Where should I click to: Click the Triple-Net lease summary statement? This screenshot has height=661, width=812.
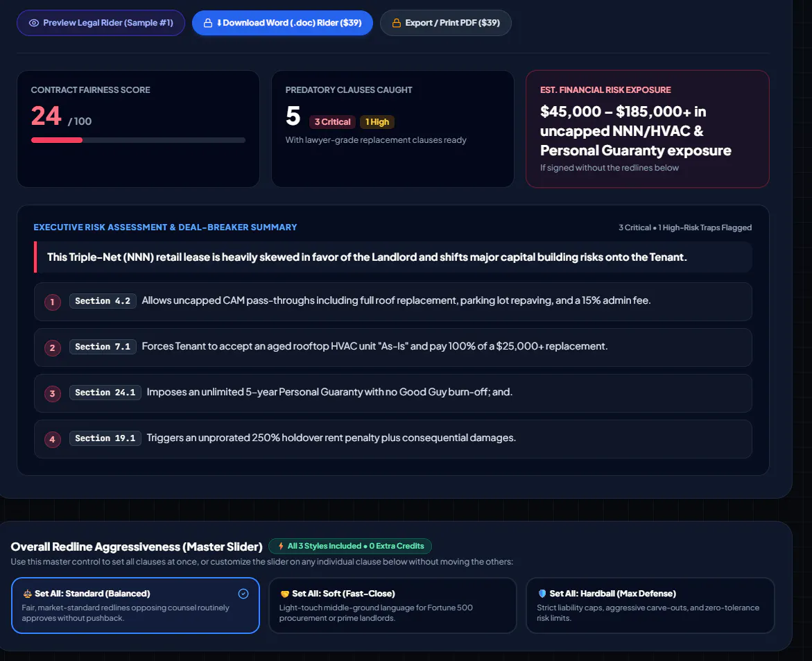pos(367,257)
